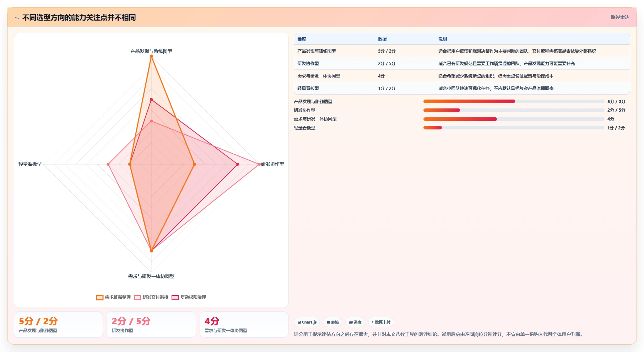Click the table data cell '4分'
This screenshot has width=644, height=352.
[381, 76]
